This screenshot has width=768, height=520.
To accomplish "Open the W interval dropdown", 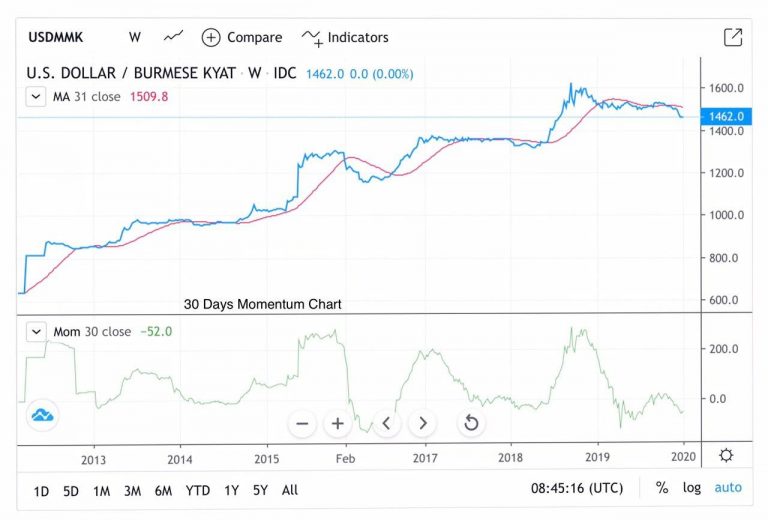I will click(x=134, y=38).
